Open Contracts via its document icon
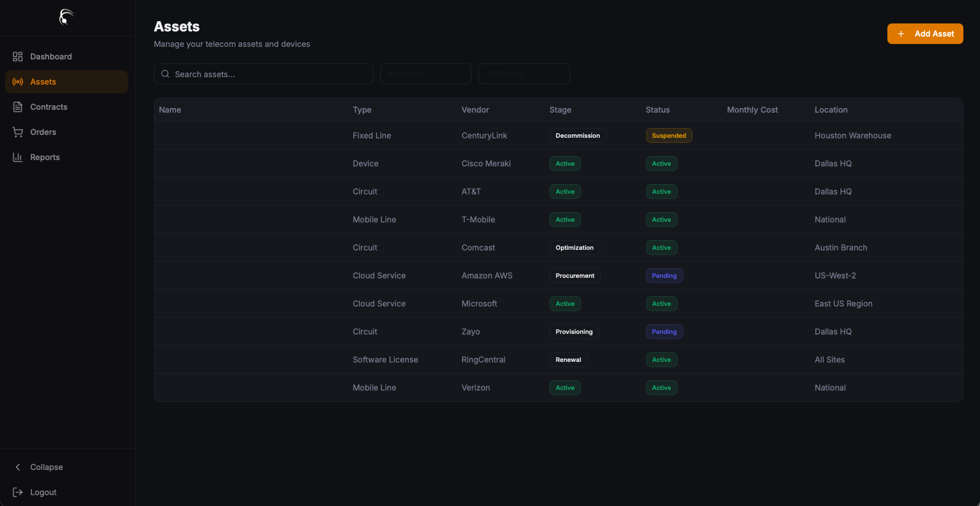The height and width of the screenshot is (506, 980). [x=18, y=107]
